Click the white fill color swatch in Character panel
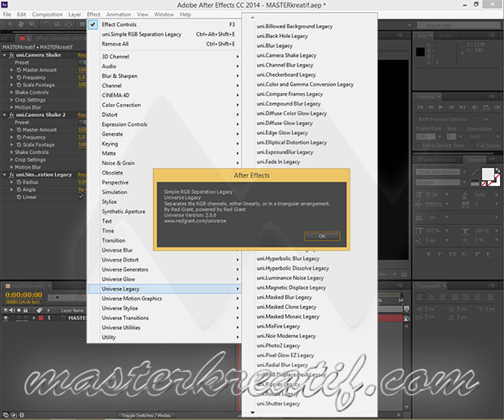 [489, 174]
